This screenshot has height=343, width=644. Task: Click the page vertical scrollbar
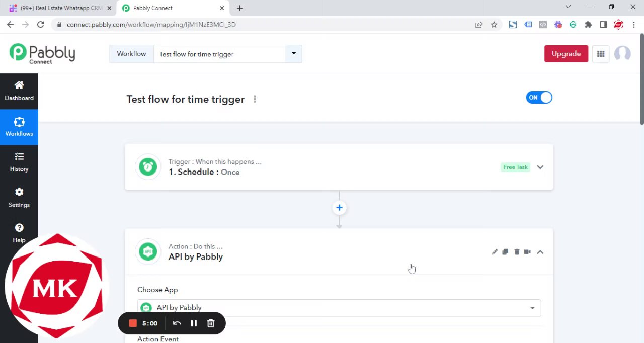pos(641,78)
